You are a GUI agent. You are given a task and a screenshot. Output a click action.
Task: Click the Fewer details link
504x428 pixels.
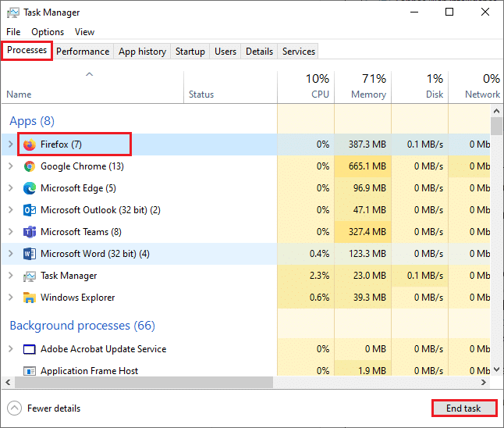pyautogui.click(x=54, y=408)
